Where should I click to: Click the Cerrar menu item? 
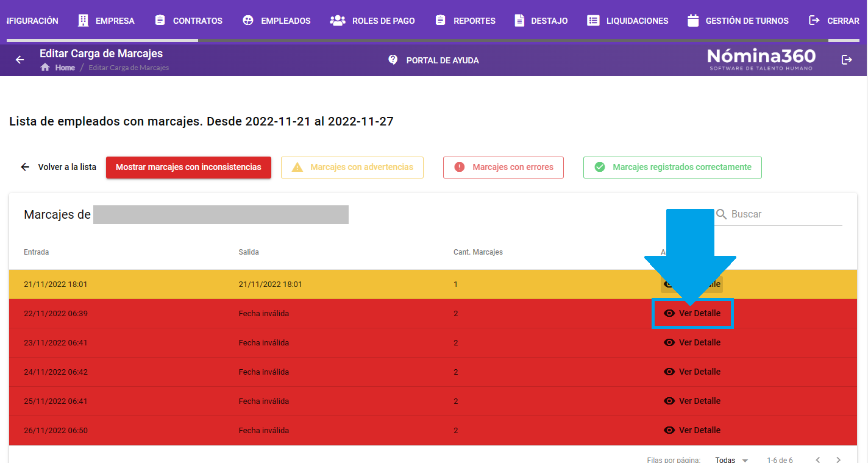(x=834, y=21)
